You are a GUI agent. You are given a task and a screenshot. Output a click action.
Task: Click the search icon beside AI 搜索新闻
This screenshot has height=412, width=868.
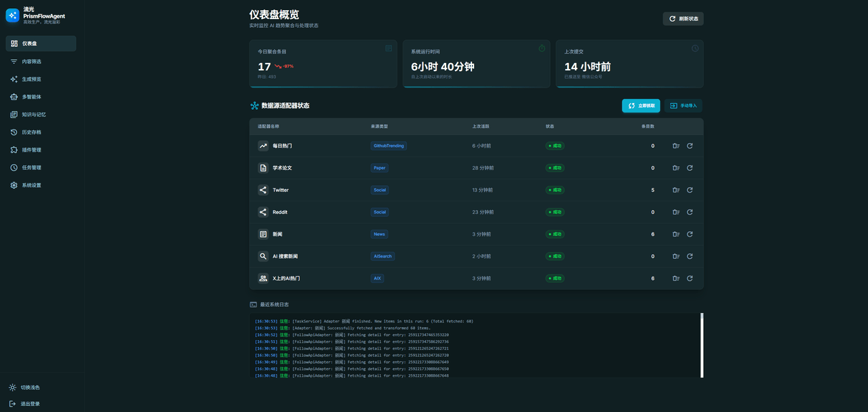click(263, 256)
